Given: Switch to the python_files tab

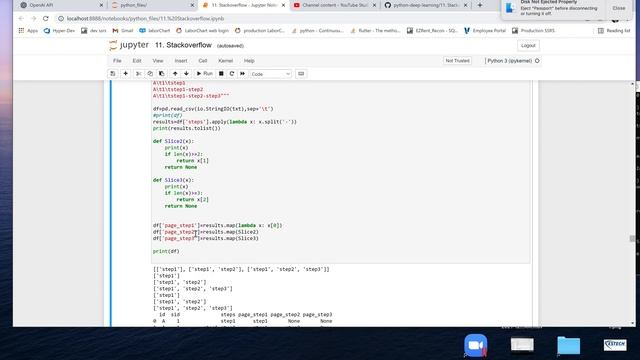Looking at the screenshot, I should [x=152, y=5].
